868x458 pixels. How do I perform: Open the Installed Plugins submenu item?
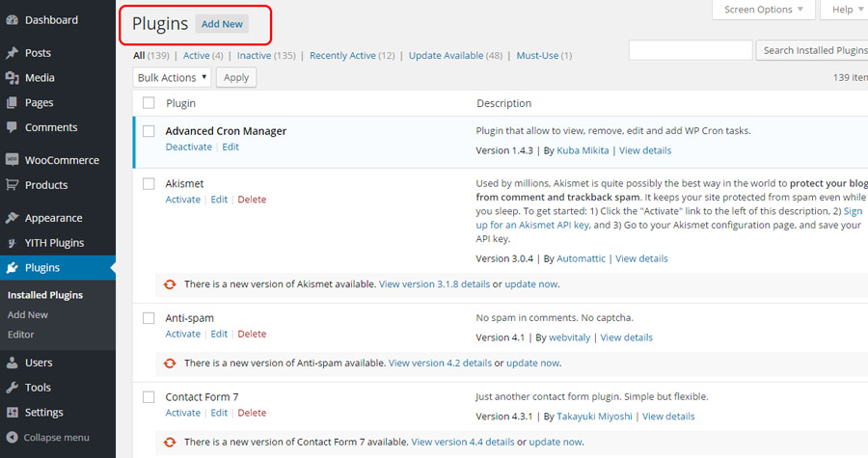[x=45, y=295]
